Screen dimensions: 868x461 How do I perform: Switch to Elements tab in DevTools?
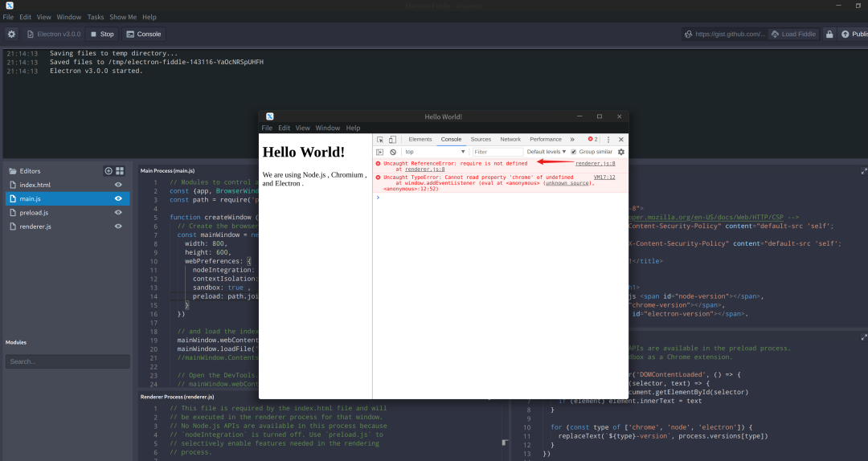tap(420, 140)
